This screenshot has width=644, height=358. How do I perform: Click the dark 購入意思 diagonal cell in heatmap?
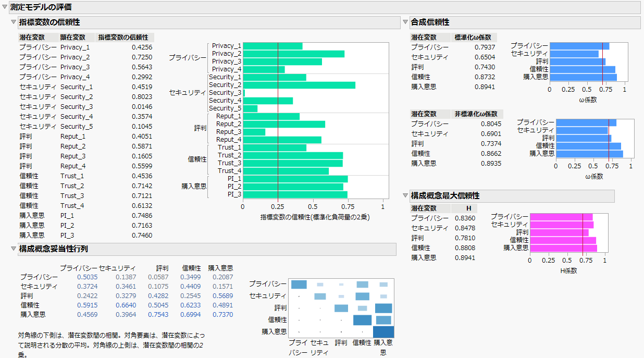click(x=383, y=332)
